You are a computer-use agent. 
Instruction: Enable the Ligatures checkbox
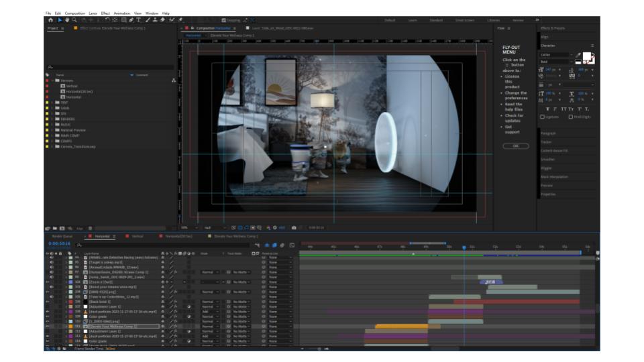coord(543,117)
